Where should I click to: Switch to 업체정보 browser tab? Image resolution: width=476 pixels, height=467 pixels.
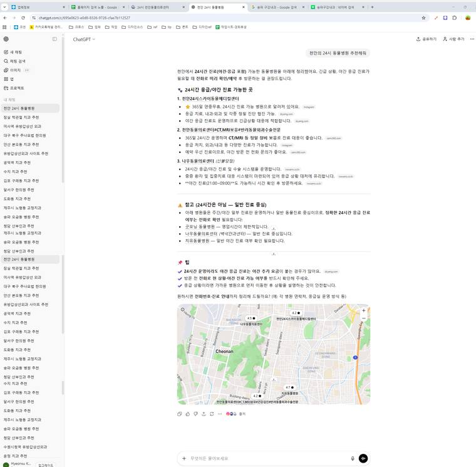point(38,7)
